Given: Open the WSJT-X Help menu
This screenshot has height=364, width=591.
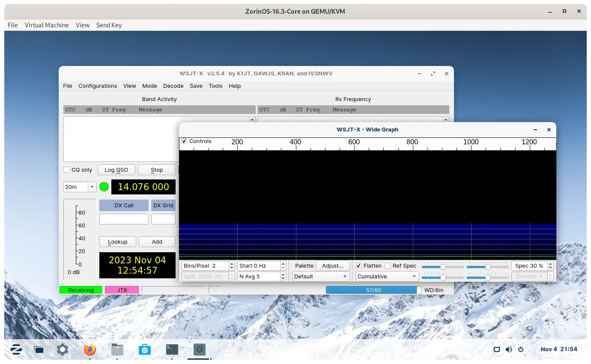Looking at the screenshot, I should (235, 86).
